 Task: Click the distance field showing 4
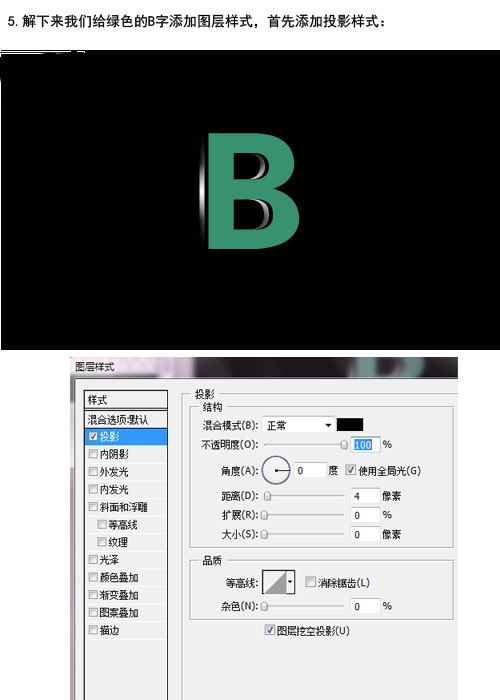coord(365,496)
